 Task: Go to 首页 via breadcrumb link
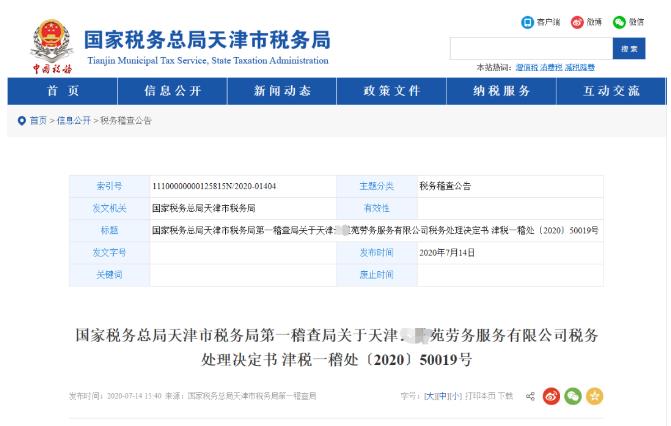38,121
